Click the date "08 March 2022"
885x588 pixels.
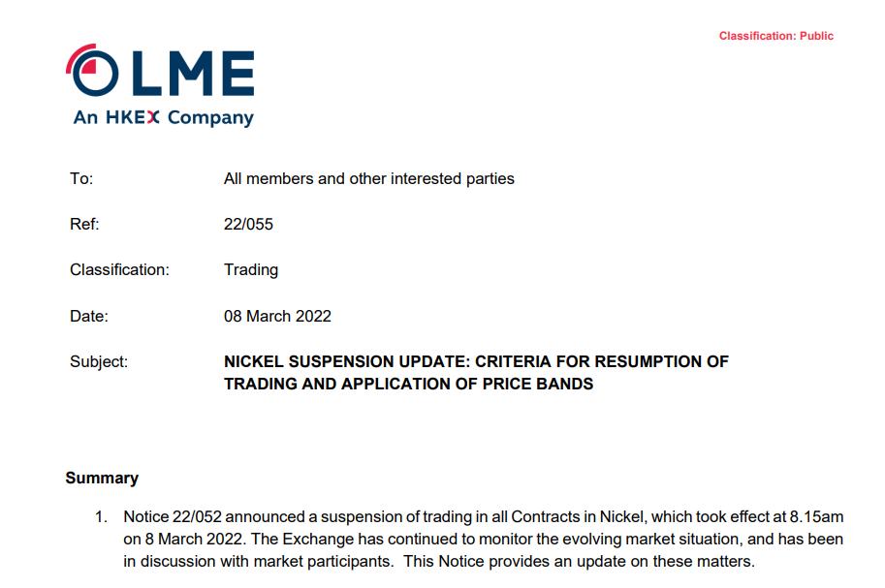click(277, 316)
